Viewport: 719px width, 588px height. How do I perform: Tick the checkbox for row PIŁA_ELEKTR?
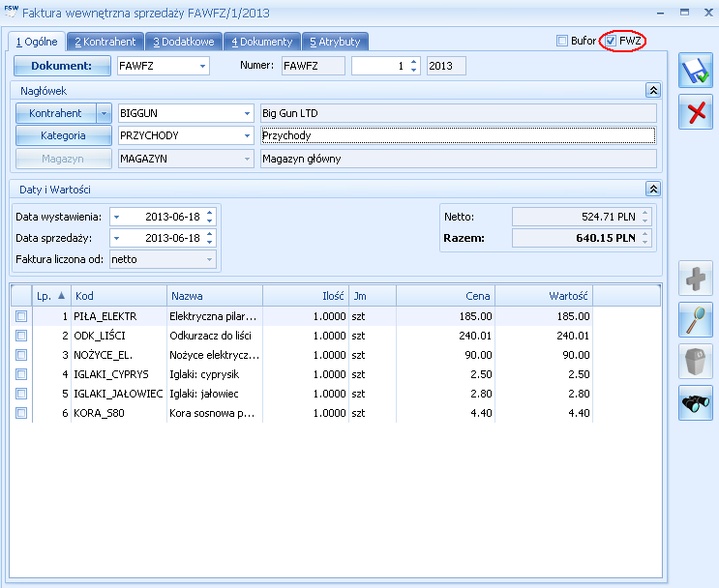(21, 316)
